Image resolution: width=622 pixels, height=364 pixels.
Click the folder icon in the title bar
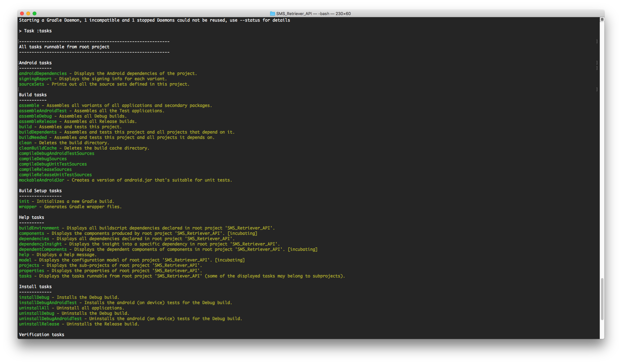tap(272, 13)
